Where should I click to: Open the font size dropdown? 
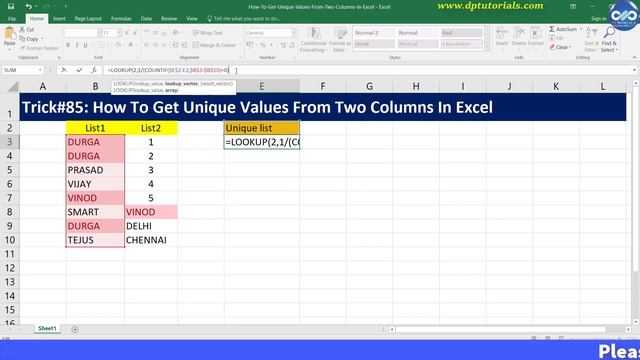120,33
